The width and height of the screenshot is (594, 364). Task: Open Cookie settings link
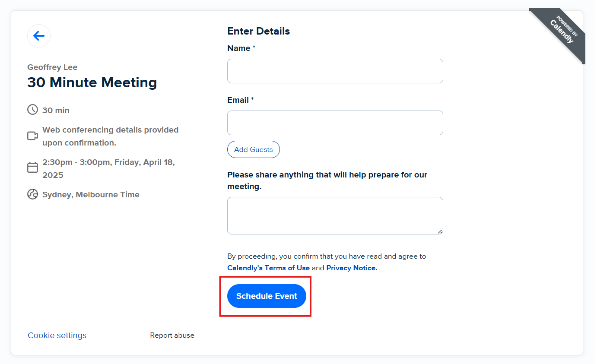(57, 336)
